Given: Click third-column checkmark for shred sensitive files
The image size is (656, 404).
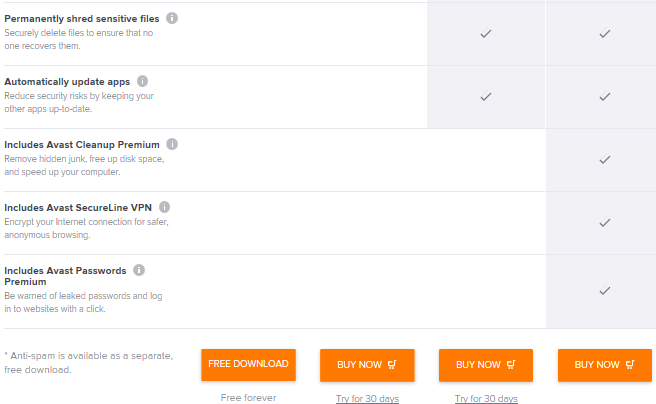Looking at the screenshot, I should coord(486,33).
